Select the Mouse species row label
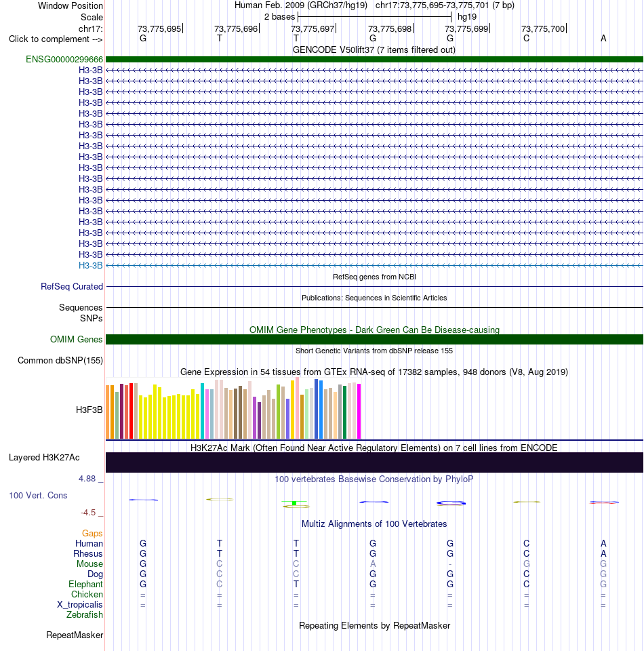The height and width of the screenshot is (651, 644). [x=89, y=564]
